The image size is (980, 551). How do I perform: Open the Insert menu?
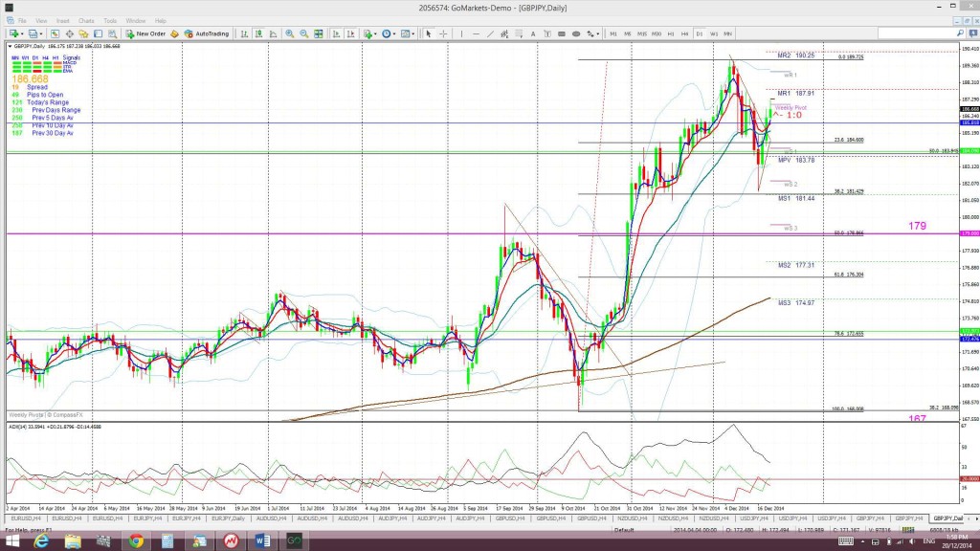[62, 21]
